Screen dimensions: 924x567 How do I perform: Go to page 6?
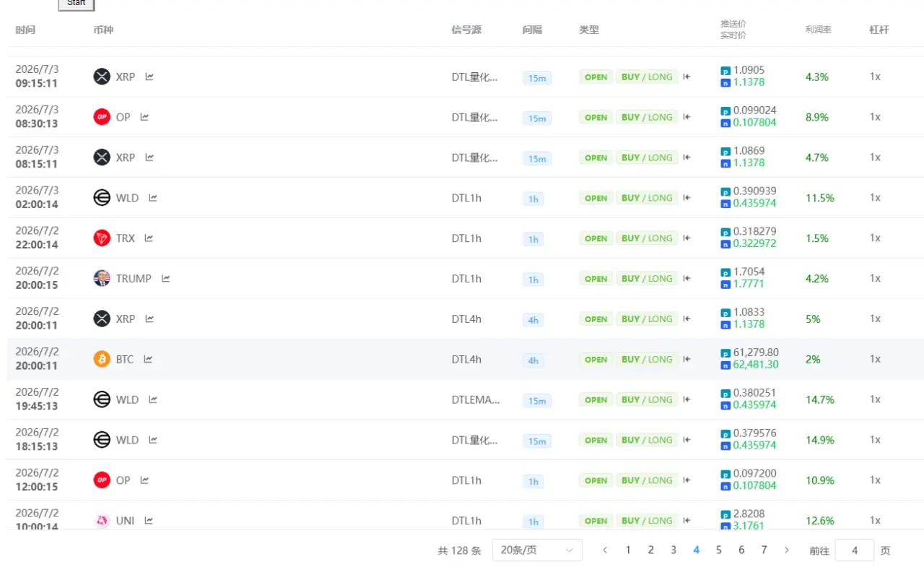click(741, 550)
